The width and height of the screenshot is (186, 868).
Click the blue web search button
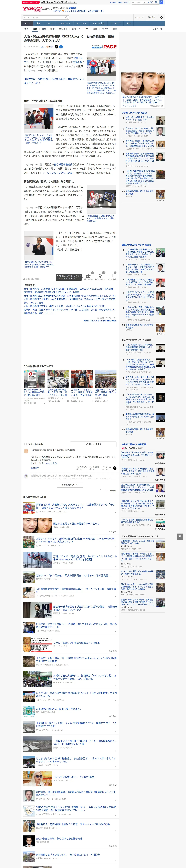(161, 2)
